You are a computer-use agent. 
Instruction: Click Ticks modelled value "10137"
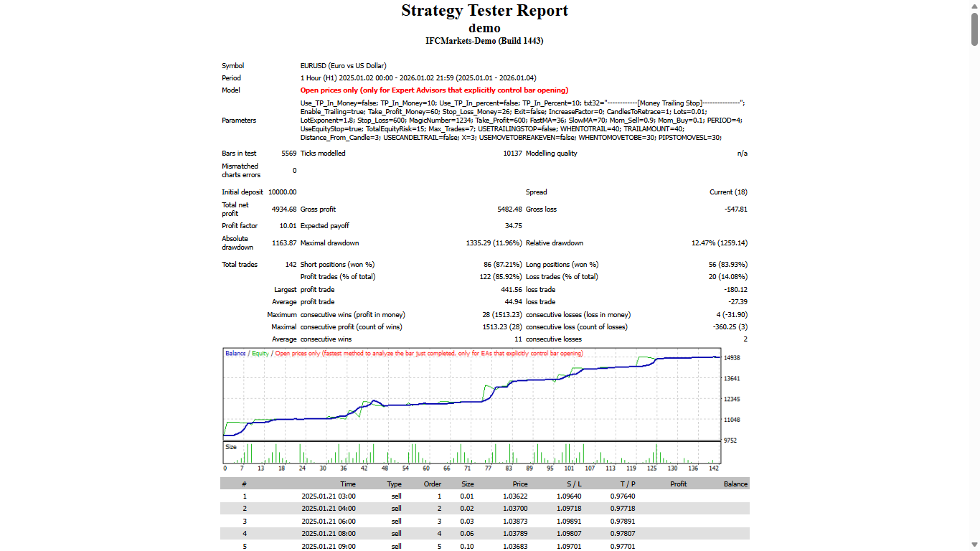point(512,154)
